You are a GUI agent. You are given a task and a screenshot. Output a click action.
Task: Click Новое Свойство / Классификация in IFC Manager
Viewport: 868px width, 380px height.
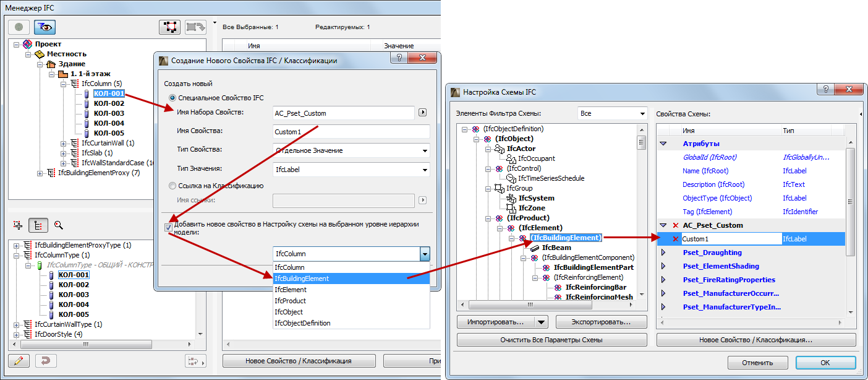298,361
